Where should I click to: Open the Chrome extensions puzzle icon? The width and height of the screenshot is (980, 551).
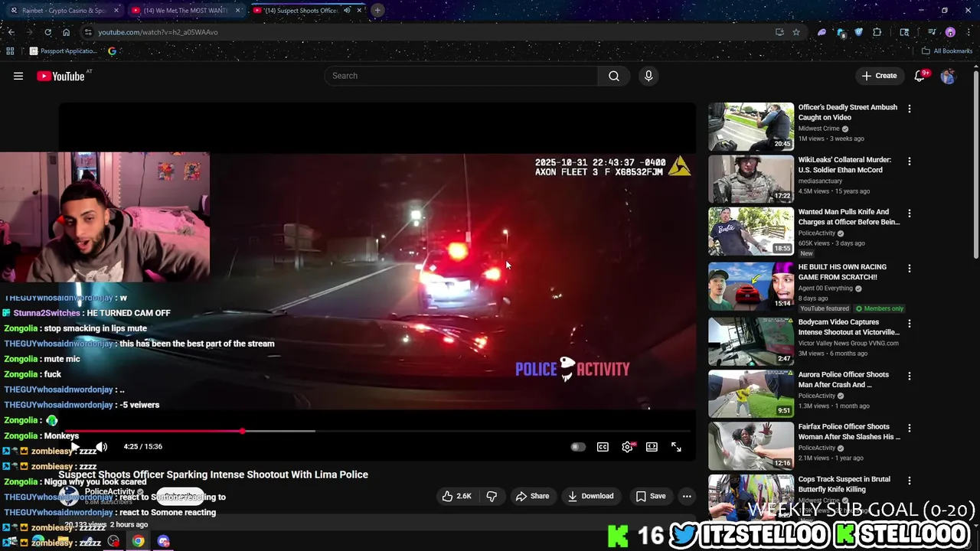877,32
